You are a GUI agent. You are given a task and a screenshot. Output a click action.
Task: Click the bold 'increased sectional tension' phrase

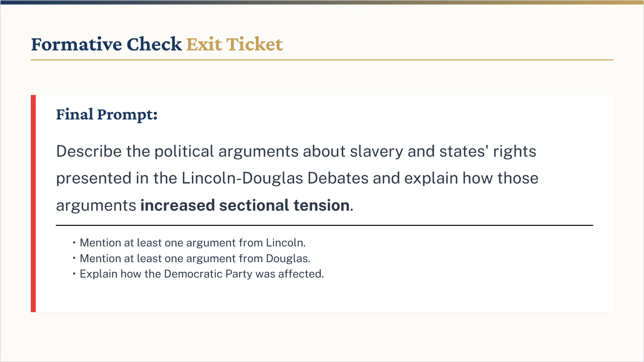pyautogui.click(x=245, y=205)
